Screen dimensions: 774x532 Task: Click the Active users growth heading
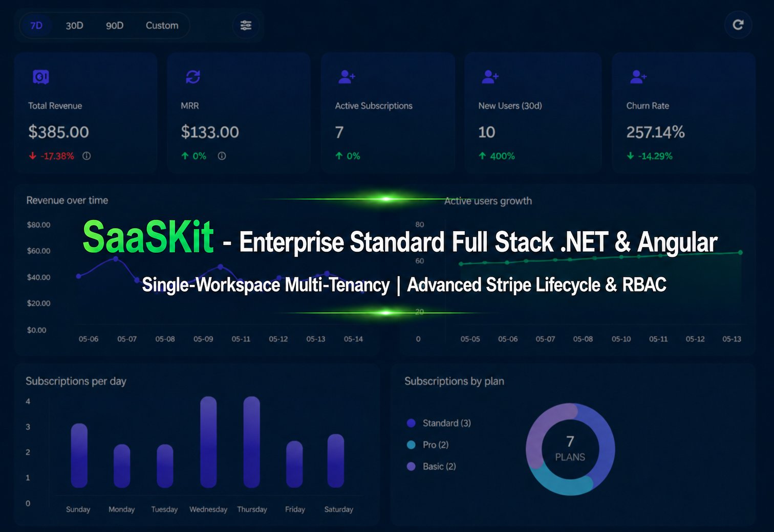coord(488,201)
